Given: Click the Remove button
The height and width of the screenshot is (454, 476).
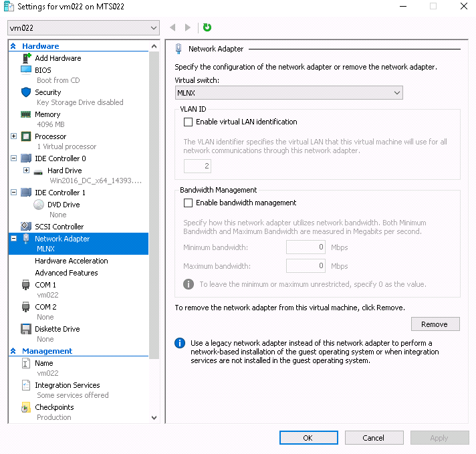Looking at the screenshot, I should click(434, 324).
